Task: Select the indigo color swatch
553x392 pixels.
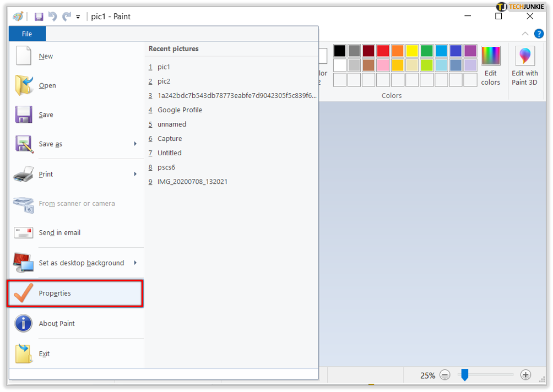Action: (456, 51)
